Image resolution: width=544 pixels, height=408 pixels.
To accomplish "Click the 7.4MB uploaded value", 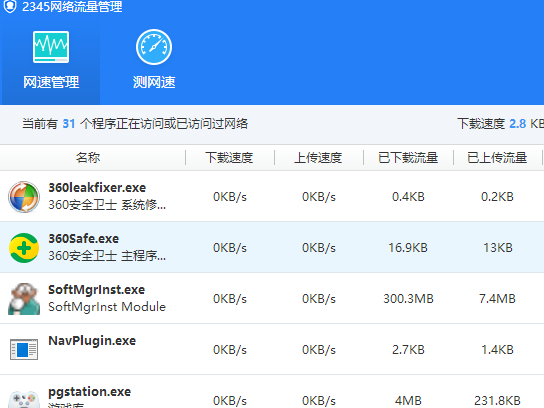I will [498, 299].
